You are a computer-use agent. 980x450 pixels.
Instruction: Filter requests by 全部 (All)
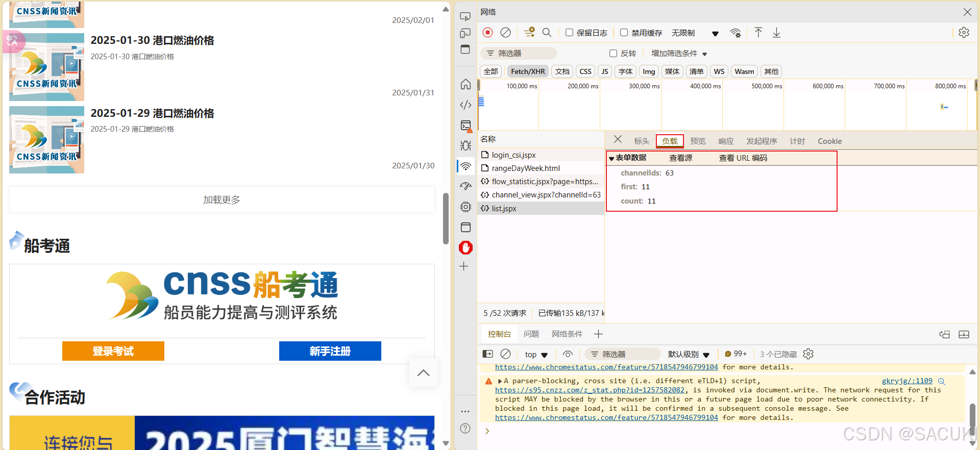(x=491, y=71)
